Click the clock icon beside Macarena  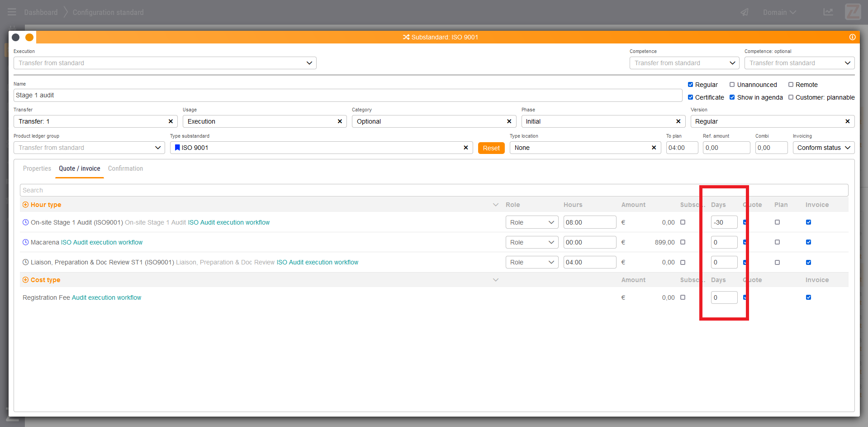click(x=26, y=242)
